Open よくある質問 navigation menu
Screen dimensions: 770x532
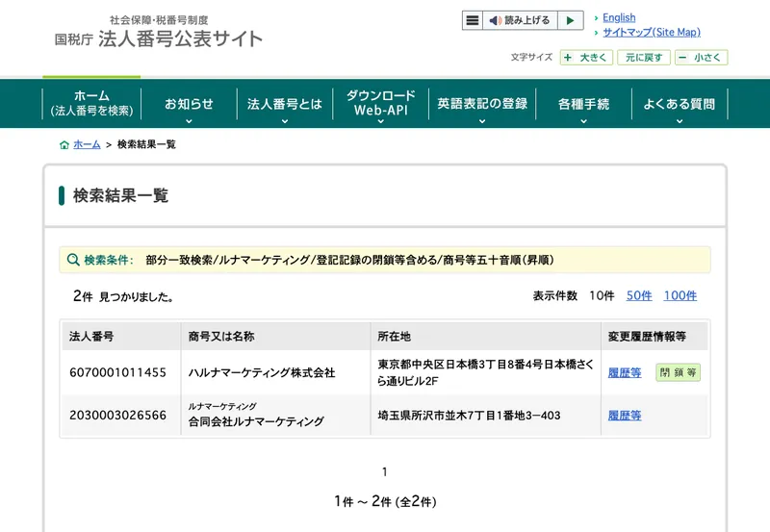tap(680, 104)
